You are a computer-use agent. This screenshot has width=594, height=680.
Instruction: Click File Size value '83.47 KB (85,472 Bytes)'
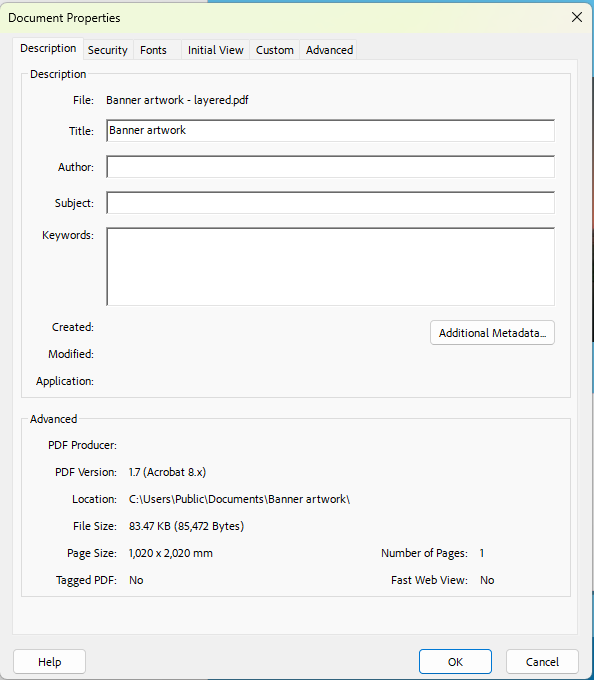coord(186,526)
